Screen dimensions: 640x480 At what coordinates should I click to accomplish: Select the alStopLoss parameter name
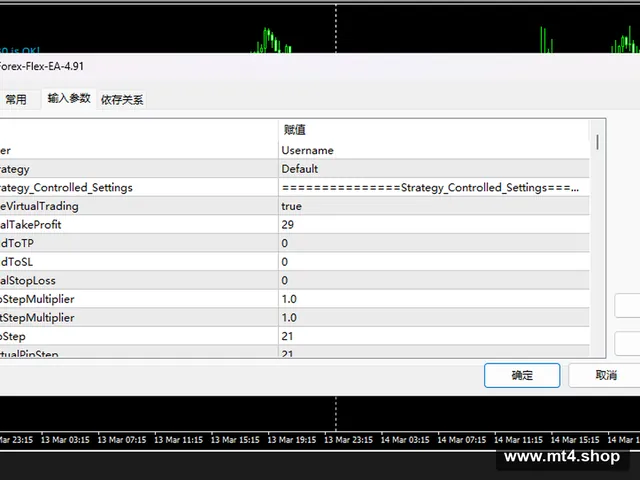[x=28, y=280]
